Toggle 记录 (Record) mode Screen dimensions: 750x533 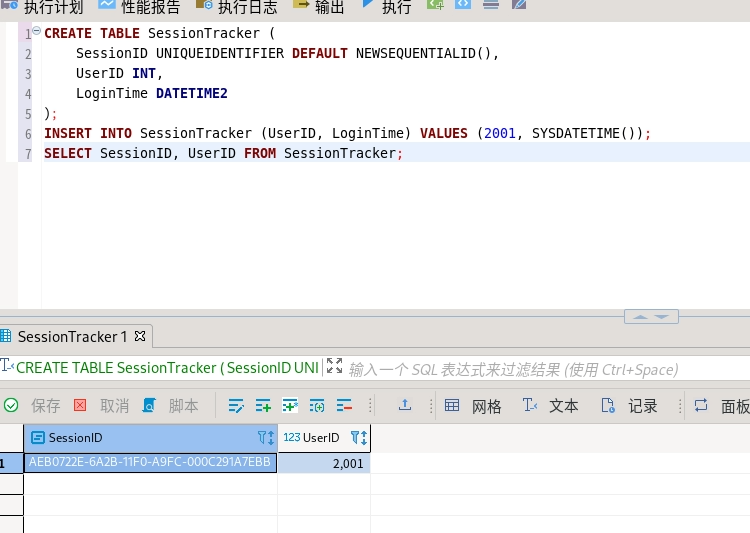(x=629, y=406)
